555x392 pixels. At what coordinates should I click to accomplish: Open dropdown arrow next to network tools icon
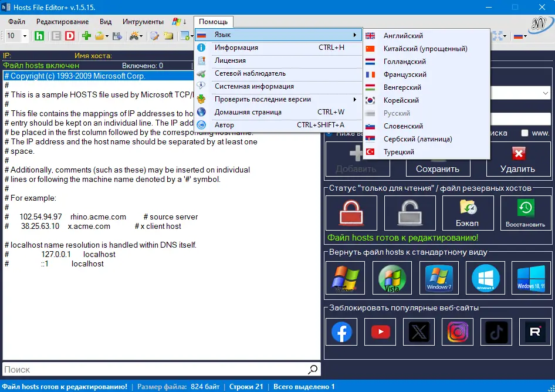point(141,36)
